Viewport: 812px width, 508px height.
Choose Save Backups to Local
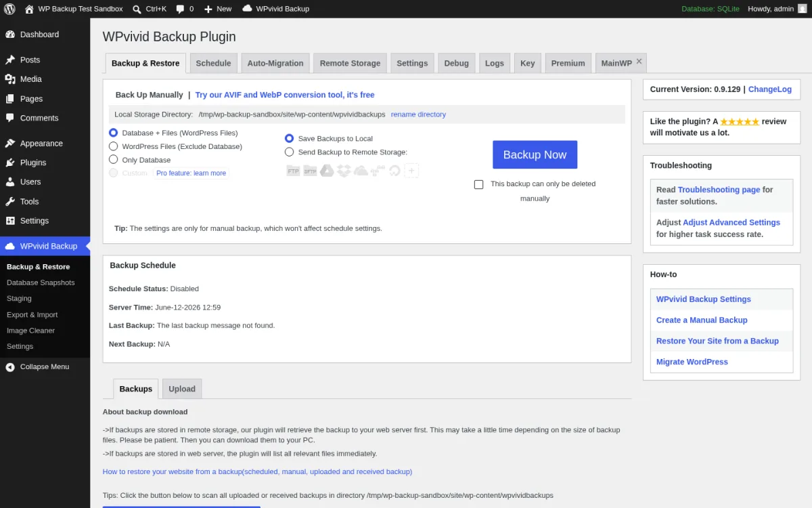point(290,138)
